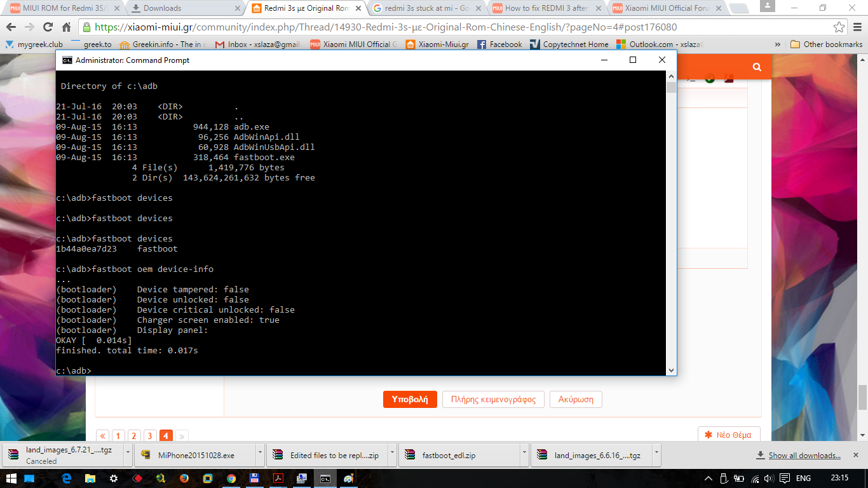Go to page 1 of the thread

pyautogui.click(x=118, y=436)
